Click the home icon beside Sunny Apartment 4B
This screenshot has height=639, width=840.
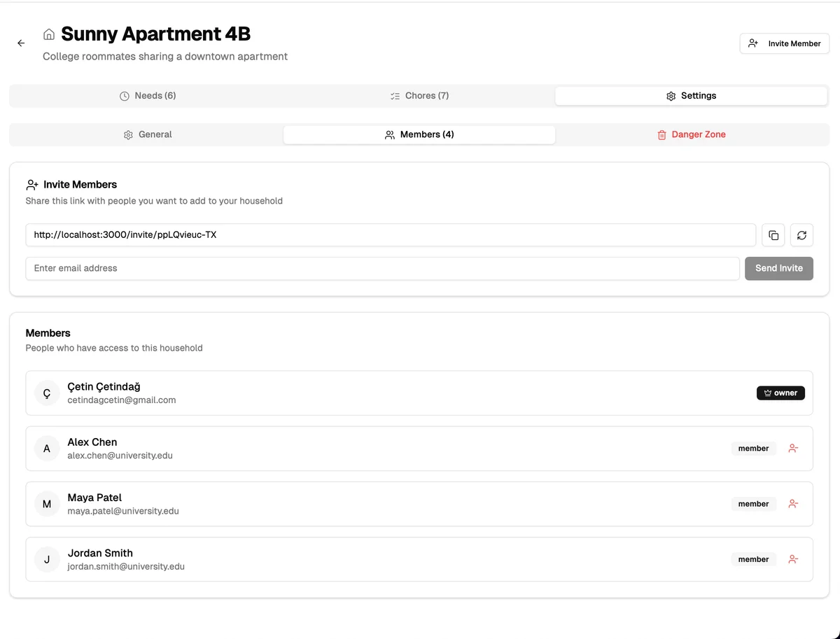click(49, 34)
